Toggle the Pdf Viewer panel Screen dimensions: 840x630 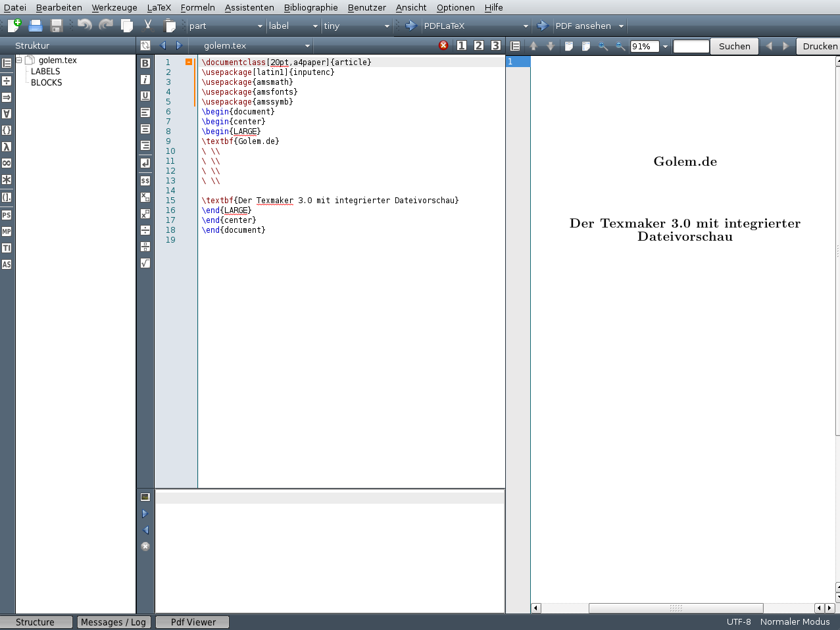[x=193, y=622]
